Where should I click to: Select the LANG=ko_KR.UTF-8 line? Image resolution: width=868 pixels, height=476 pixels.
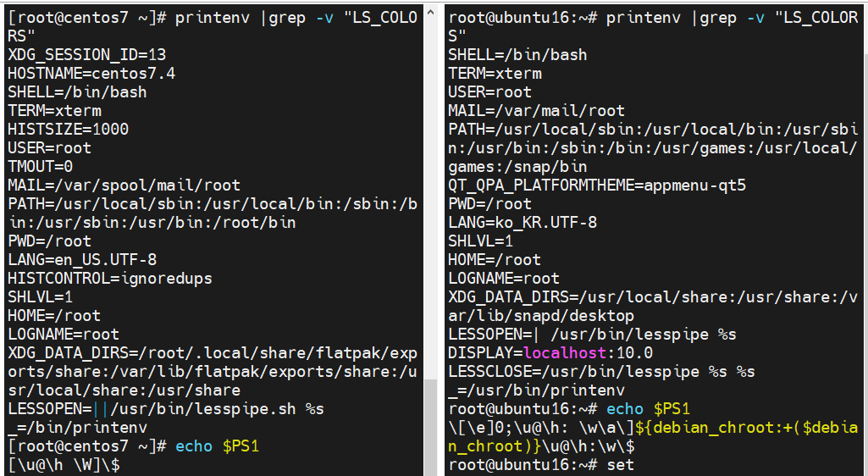(522, 223)
